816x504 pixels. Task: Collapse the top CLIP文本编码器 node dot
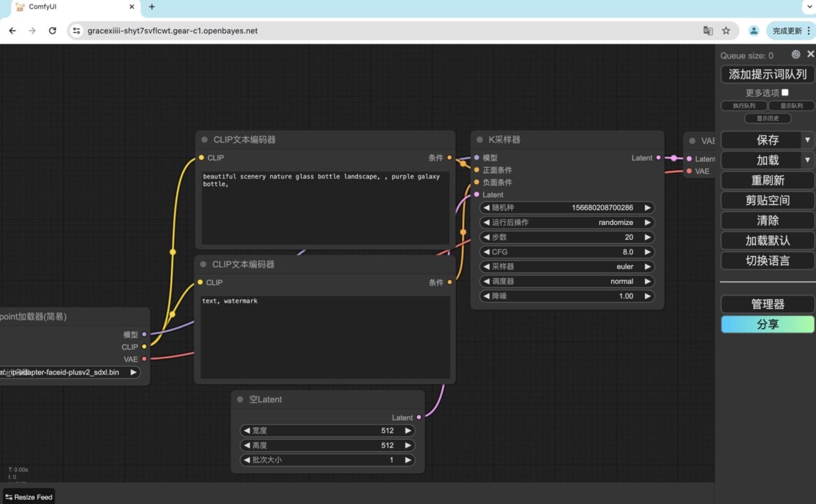(205, 140)
